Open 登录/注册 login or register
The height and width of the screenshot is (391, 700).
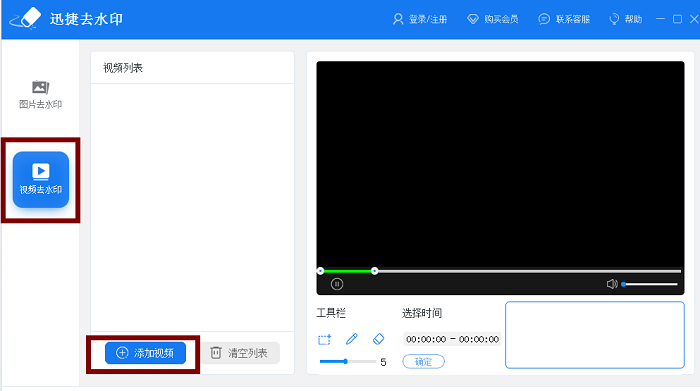tap(420, 19)
